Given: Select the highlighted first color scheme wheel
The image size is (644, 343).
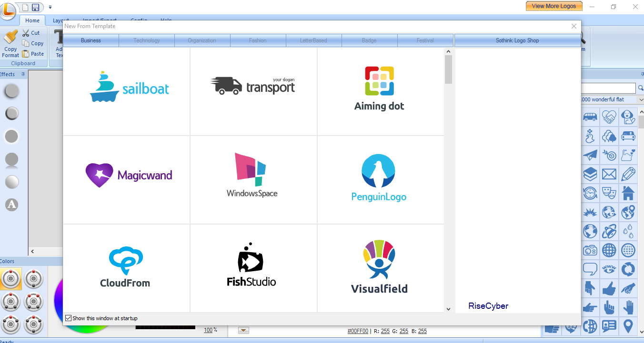Looking at the screenshot, I should click(x=10, y=279).
